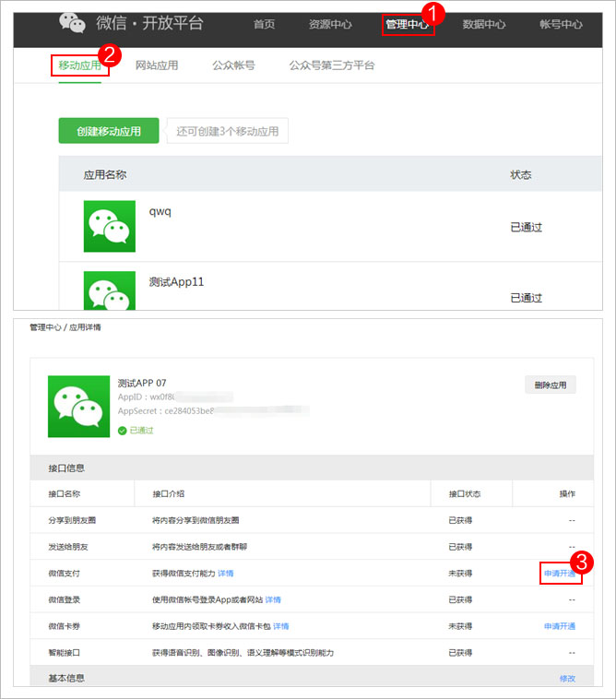
Task: Switch to the 公众号第三方平台 tab
Action: (332, 65)
